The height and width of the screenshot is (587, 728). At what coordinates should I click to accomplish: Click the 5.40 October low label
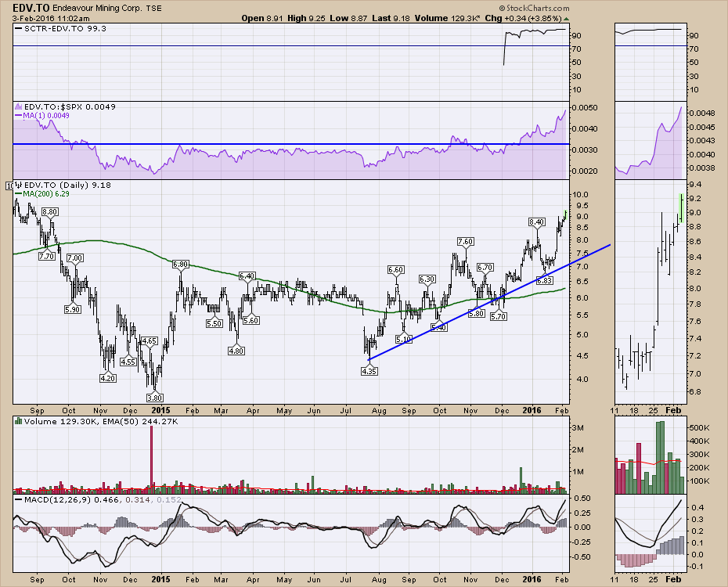coord(438,327)
